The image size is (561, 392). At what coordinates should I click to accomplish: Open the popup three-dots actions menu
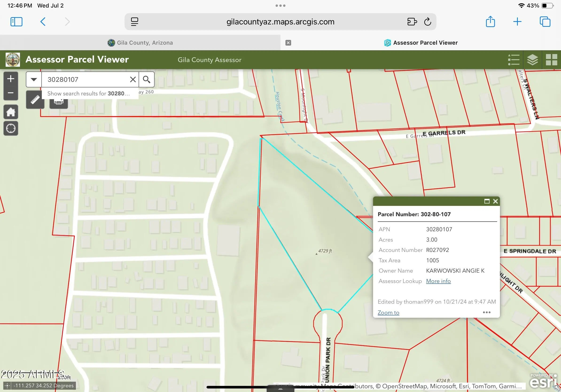click(x=487, y=312)
